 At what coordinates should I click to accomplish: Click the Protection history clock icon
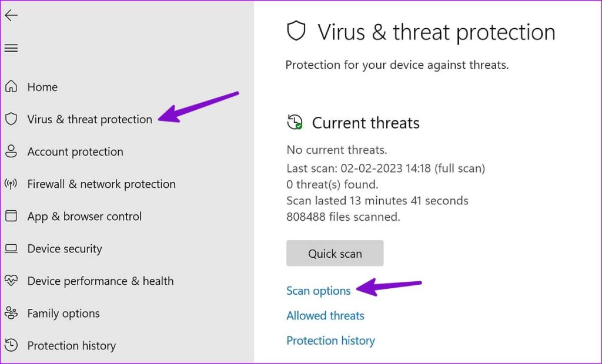coord(11,346)
